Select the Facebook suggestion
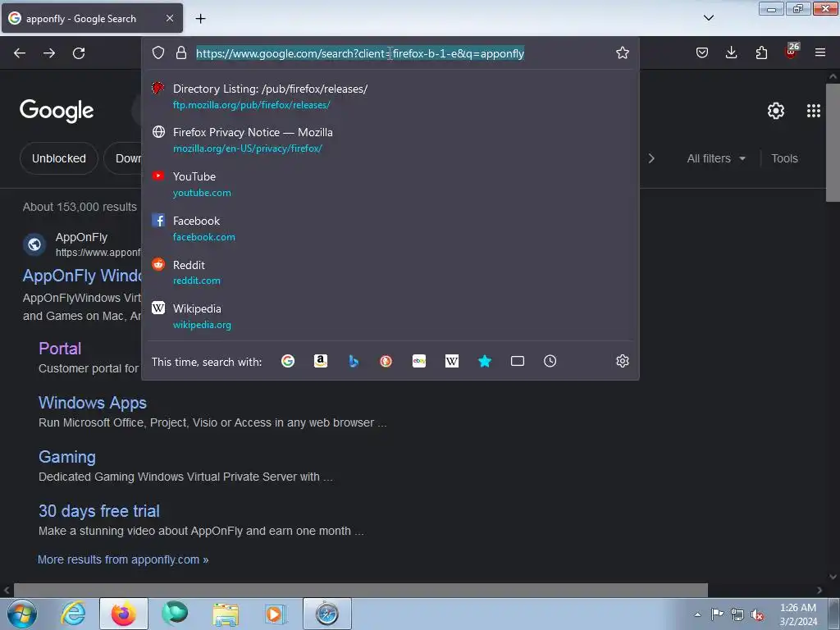Viewport: 840px width, 630px height. (390, 228)
